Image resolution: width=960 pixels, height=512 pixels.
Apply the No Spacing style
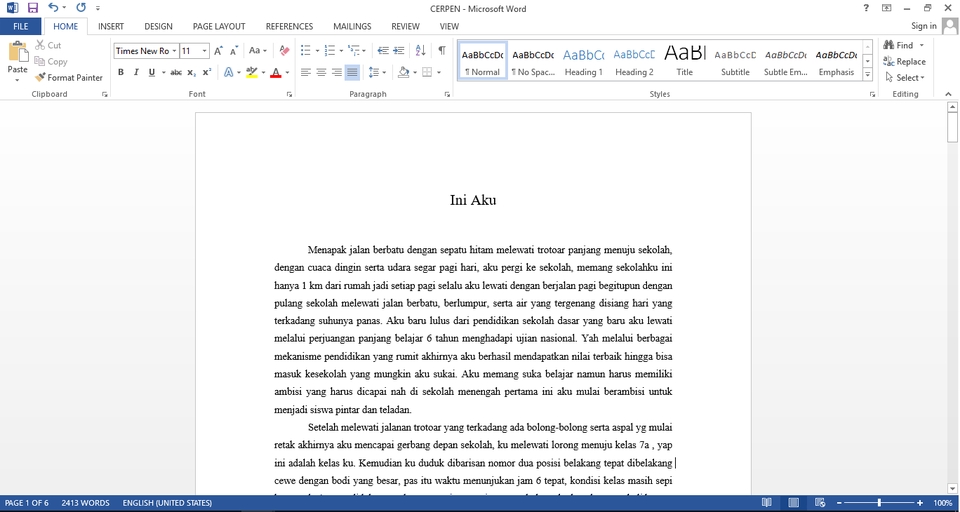pyautogui.click(x=533, y=61)
